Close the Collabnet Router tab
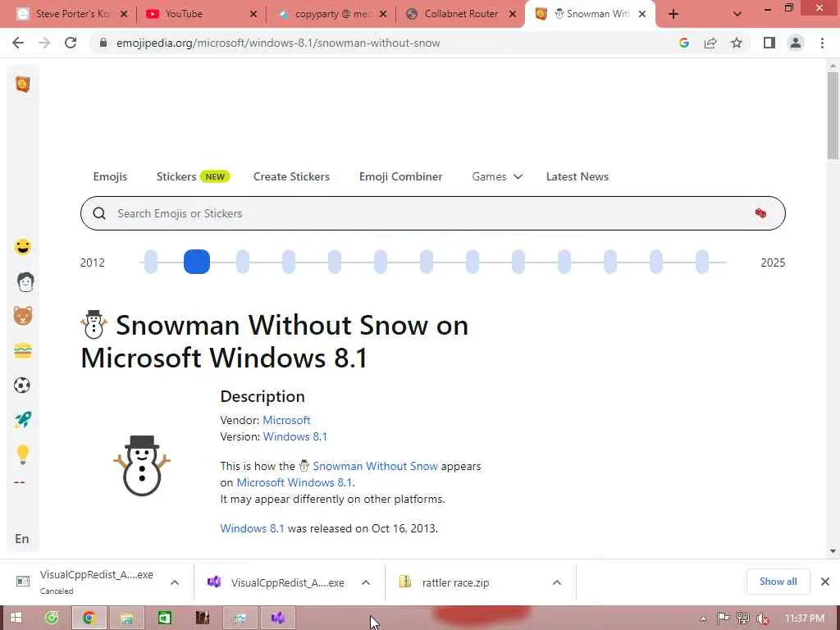 513,15
